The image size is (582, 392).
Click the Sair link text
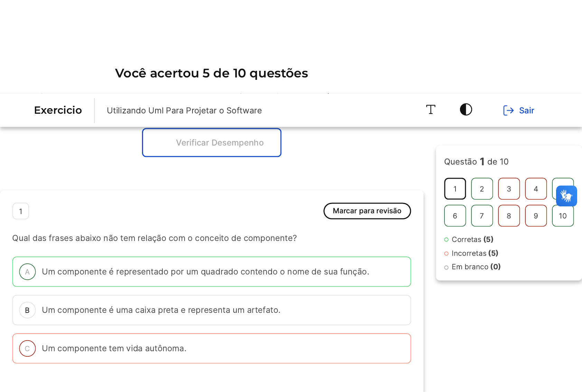click(526, 111)
